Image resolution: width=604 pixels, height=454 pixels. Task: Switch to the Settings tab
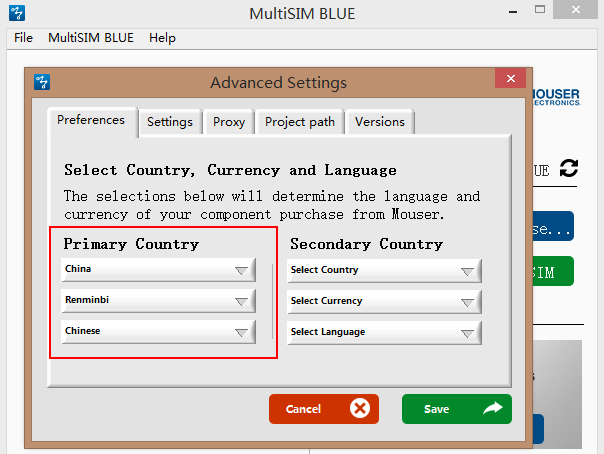tap(170, 122)
